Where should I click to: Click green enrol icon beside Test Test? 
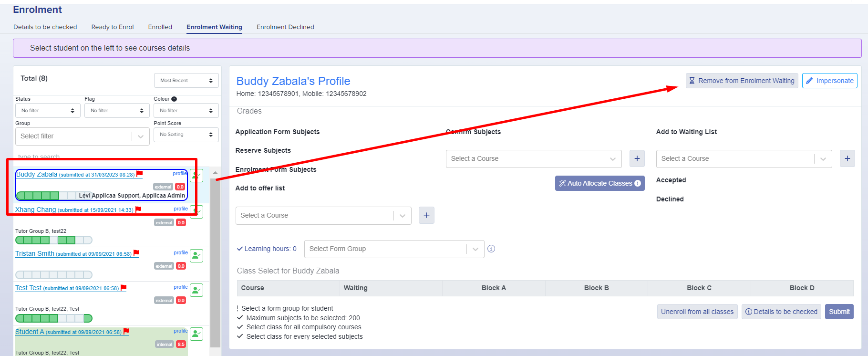196,290
